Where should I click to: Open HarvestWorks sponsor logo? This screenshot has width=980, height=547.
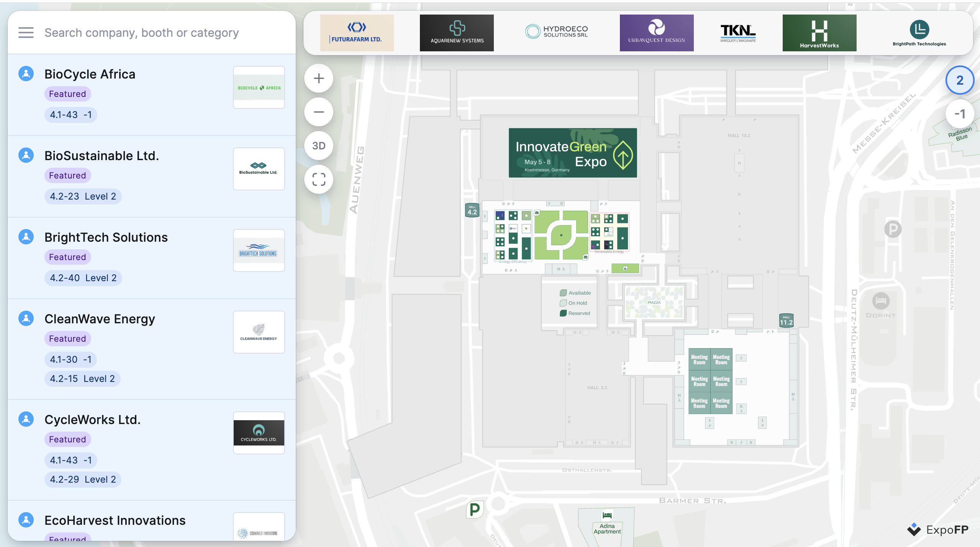coord(819,33)
